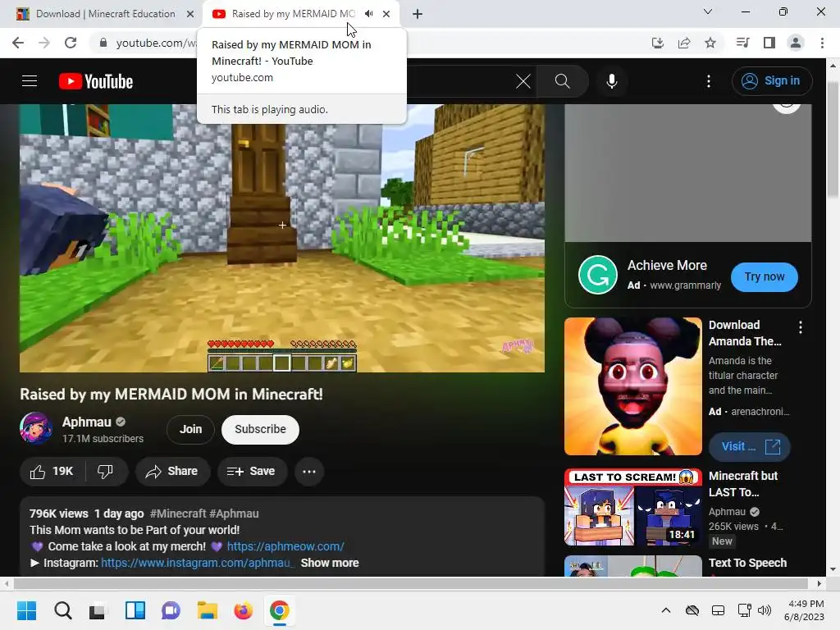Open Minecraft but LAST To... video title
This screenshot has width=840, height=630.
click(x=743, y=484)
